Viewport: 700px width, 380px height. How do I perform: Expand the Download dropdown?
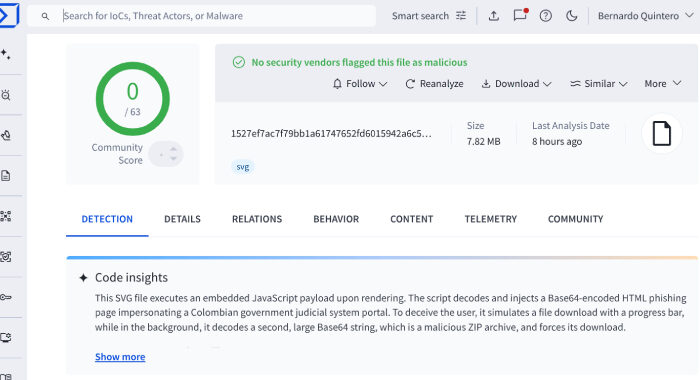click(517, 84)
